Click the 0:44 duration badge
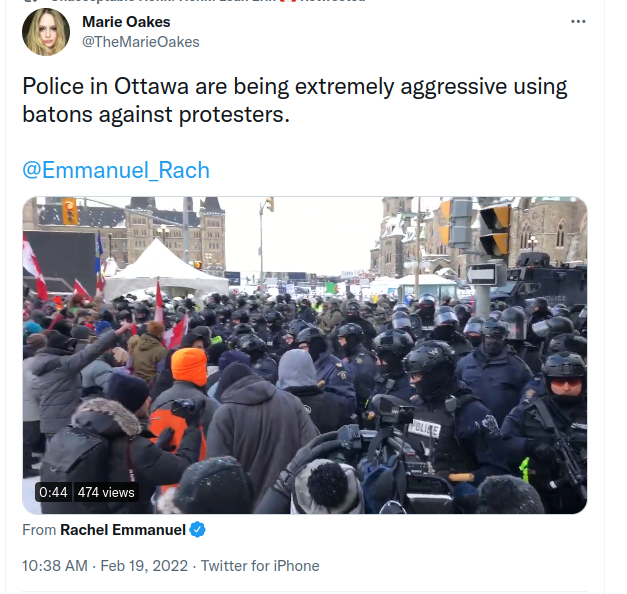The image size is (627, 594). (53, 492)
